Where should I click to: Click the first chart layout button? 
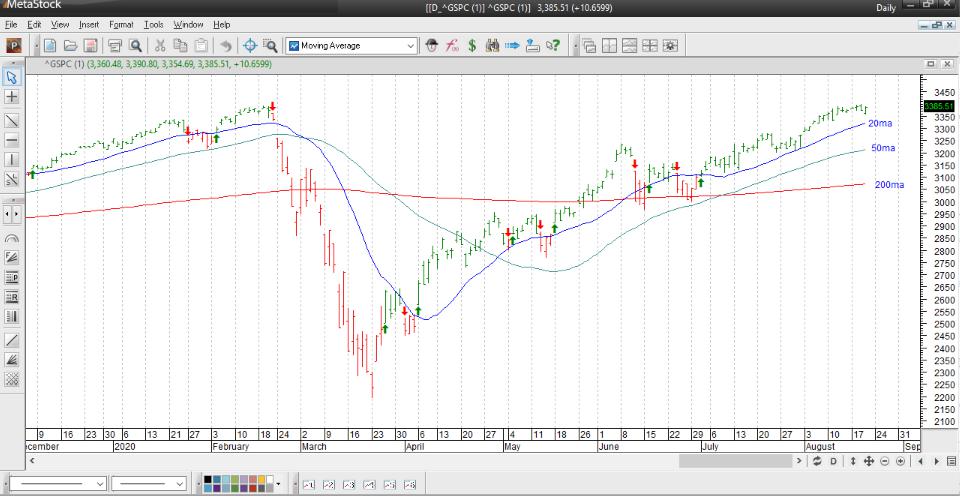pyautogui.click(x=590, y=46)
